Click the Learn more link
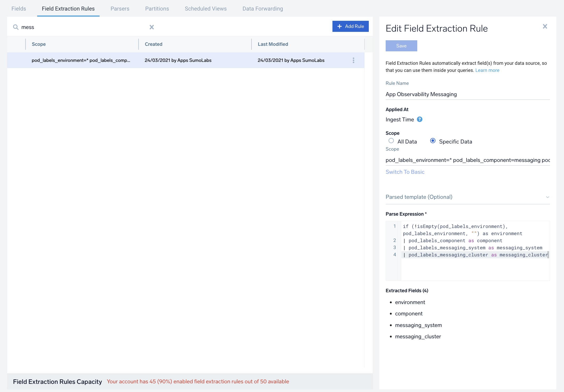 pos(488,70)
